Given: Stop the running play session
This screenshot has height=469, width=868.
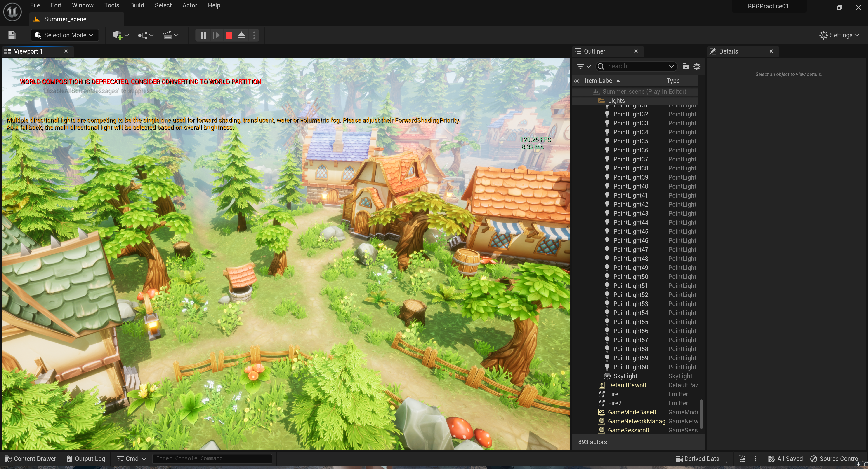Looking at the screenshot, I should pos(229,35).
